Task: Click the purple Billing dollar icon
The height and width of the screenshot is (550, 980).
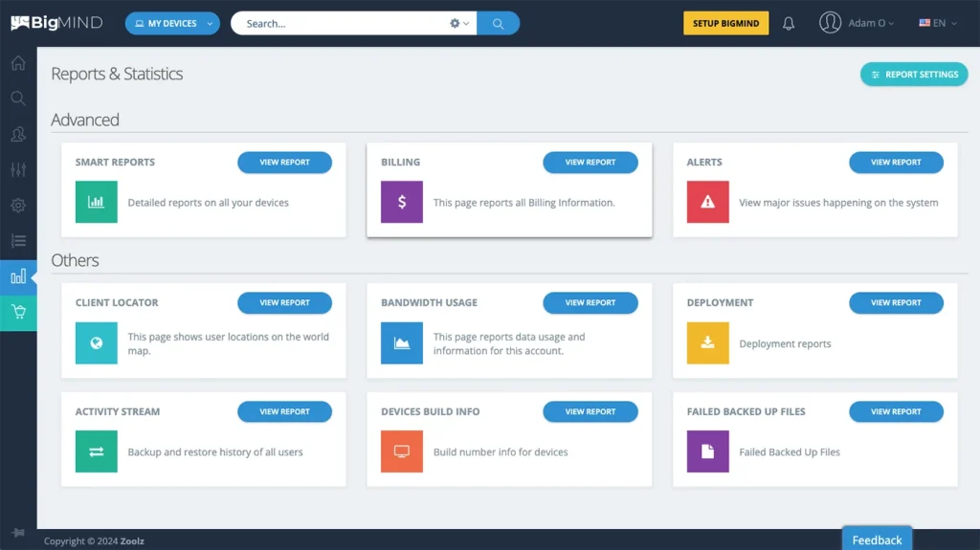Action: coord(402,202)
